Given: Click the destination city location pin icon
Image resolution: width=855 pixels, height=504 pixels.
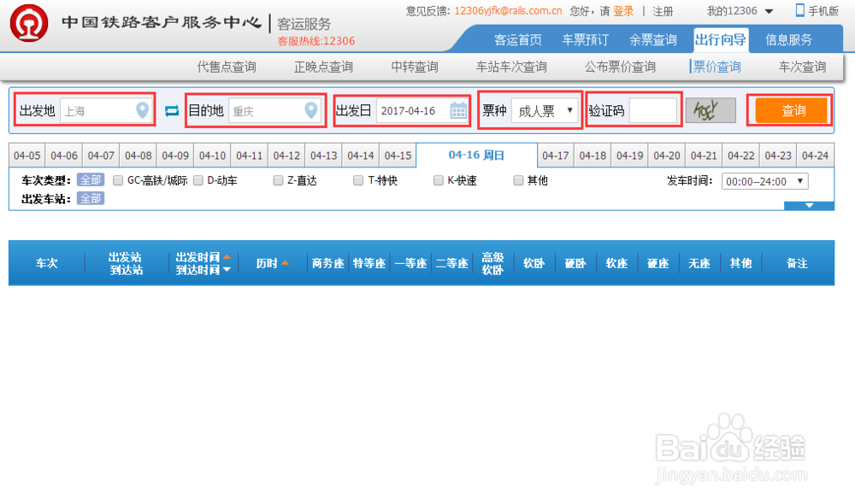Looking at the screenshot, I should (x=310, y=109).
